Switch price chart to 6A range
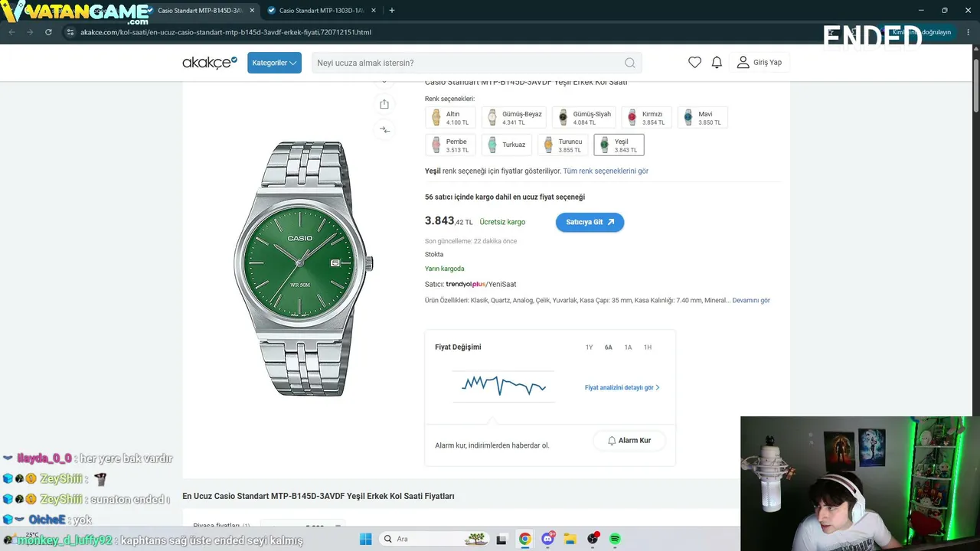 [608, 347]
